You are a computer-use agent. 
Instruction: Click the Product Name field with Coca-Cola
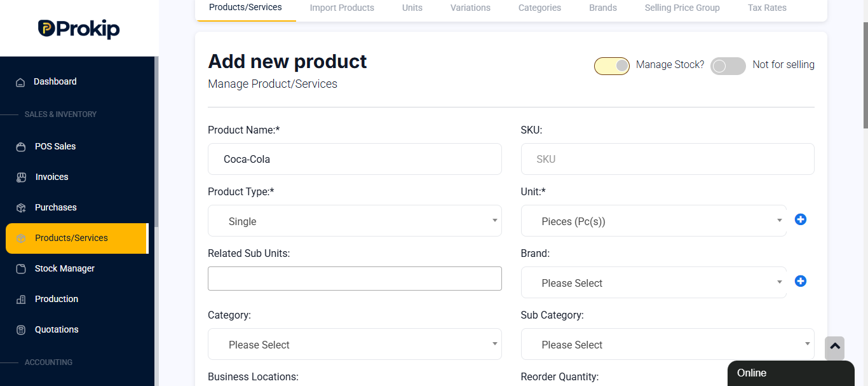click(x=355, y=159)
